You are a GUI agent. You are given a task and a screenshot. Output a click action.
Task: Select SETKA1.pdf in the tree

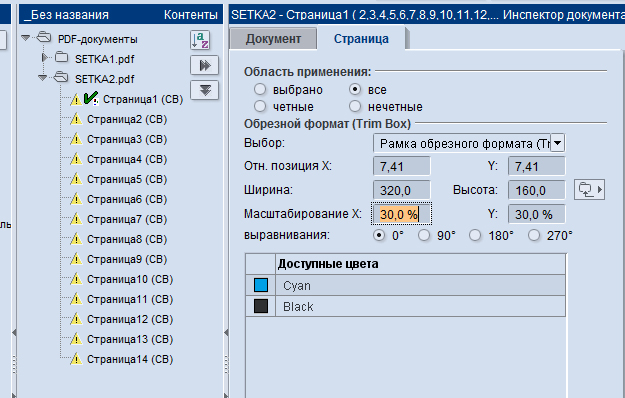tap(105, 59)
